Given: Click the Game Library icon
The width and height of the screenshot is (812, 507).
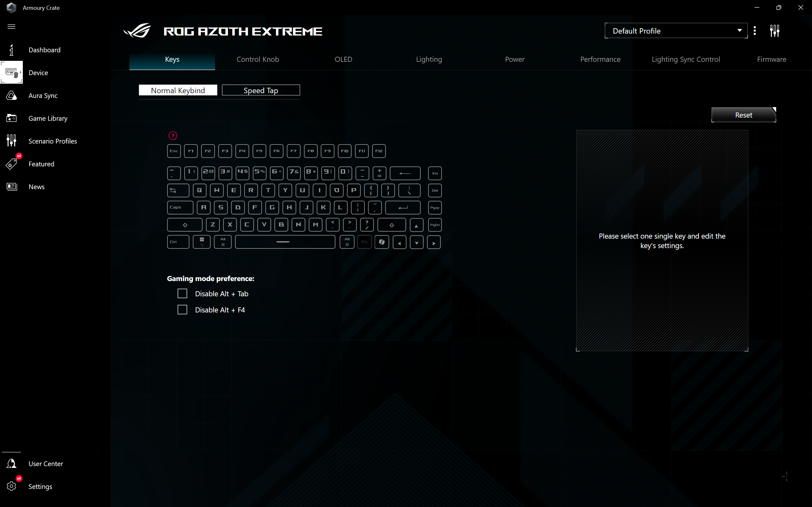Looking at the screenshot, I should [x=11, y=119].
